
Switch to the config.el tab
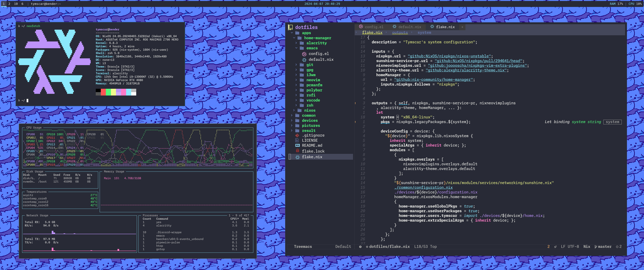pos(371,27)
